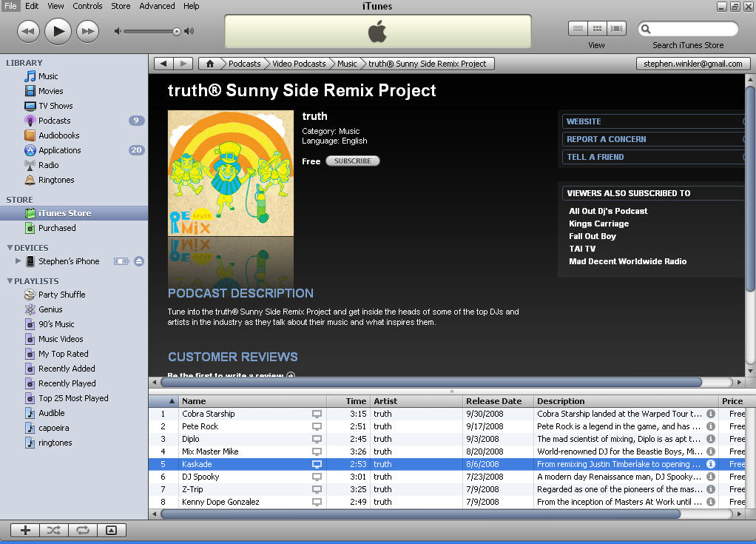
Task: Mute using the low-volume speaker icon
Action: pyautogui.click(x=117, y=31)
